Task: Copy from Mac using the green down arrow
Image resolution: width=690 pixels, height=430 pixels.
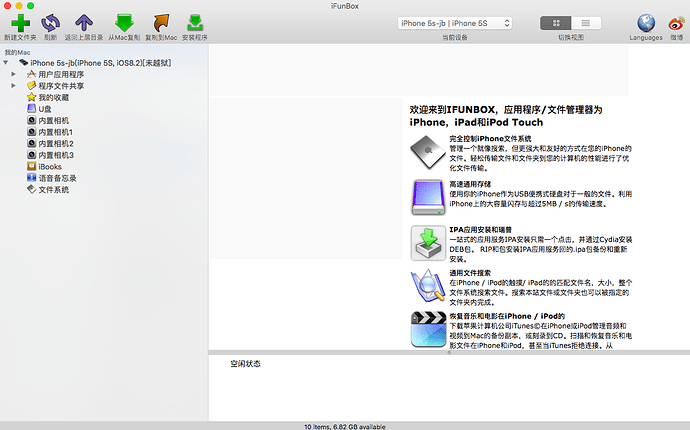Action: (x=124, y=23)
